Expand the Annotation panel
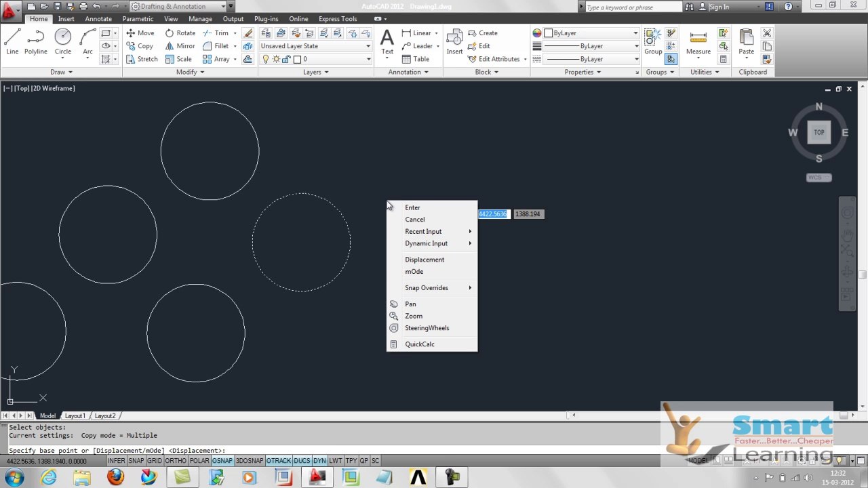 coord(408,72)
